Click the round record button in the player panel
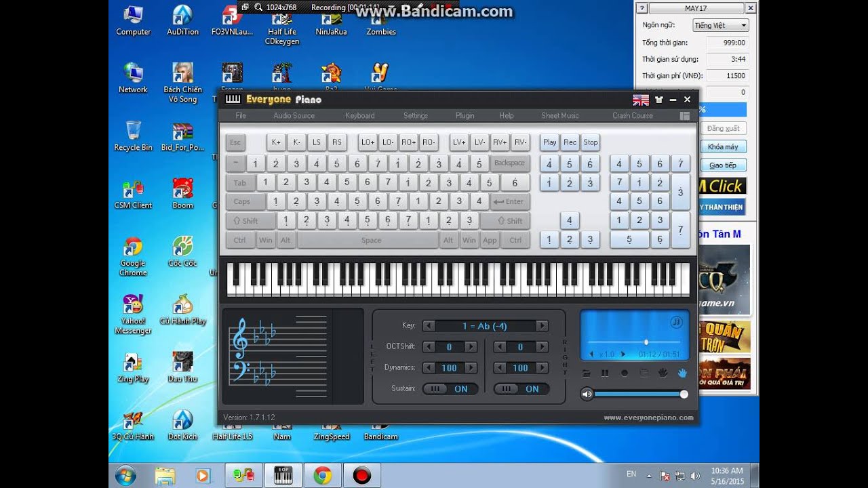The height and width of the screenshot is (488, 868). pyautogui.click(x=625, y=373)
